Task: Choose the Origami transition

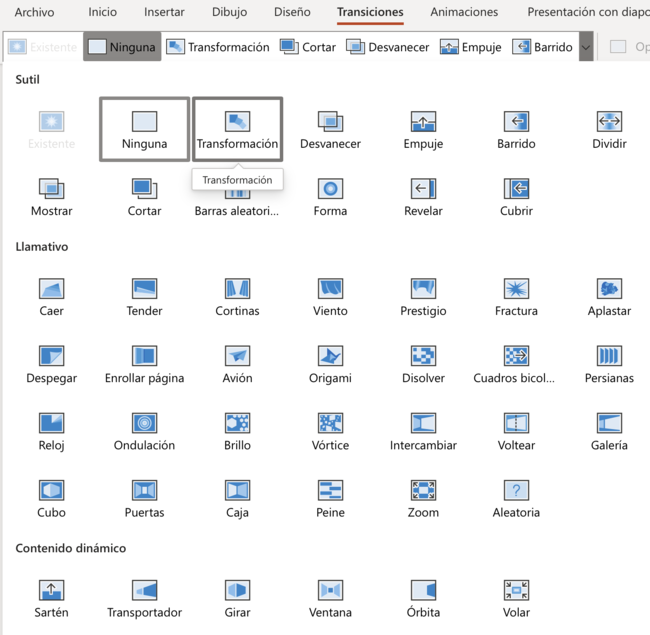Action: (x=330, y=363)
